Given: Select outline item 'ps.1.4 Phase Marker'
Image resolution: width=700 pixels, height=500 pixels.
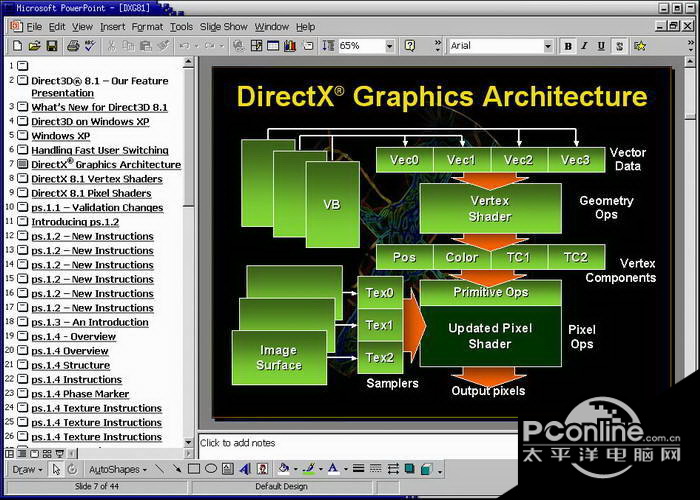Looking at the screenshot, I should 80,394.
